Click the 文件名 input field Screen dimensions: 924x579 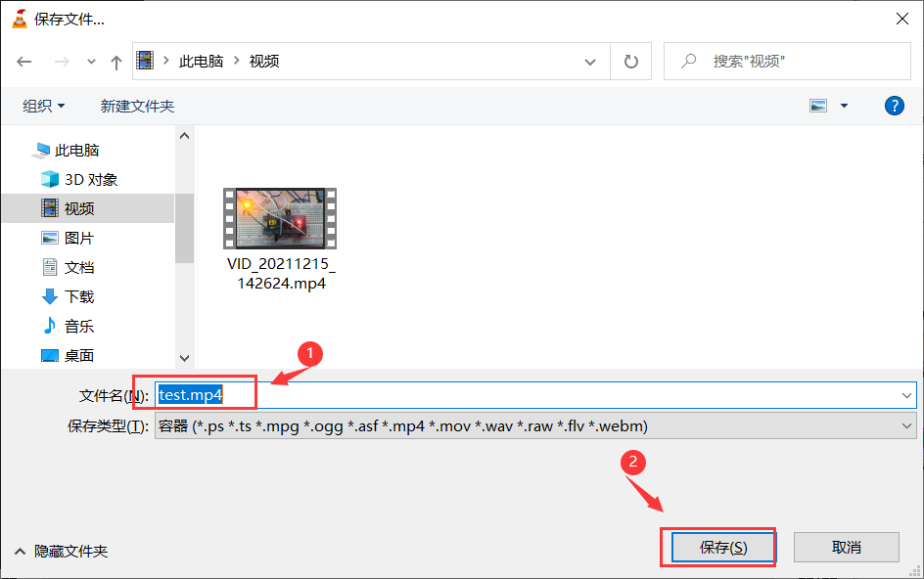[x=535, y=394]
